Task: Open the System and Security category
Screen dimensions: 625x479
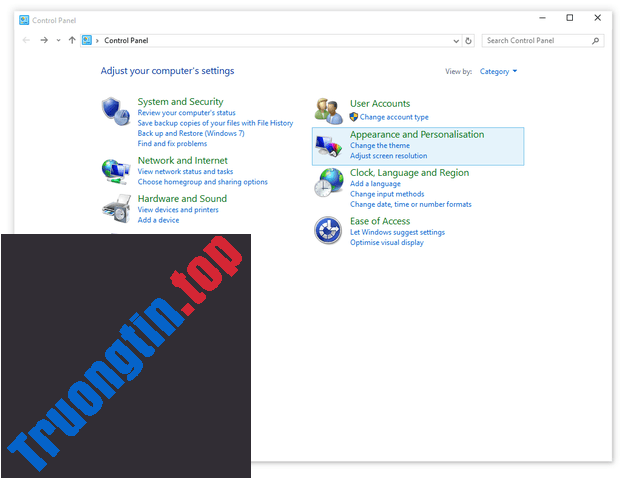Action: click(181, 102)
